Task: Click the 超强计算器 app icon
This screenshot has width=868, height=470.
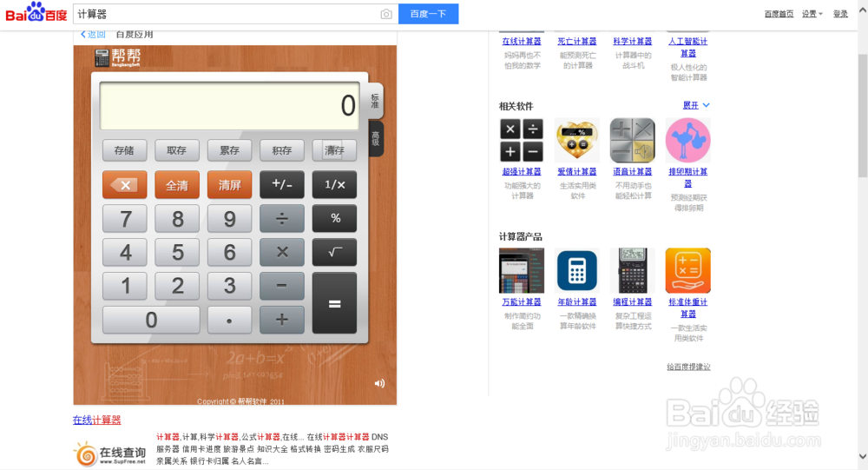Action: pyautogui.click(x=522, y=140)
